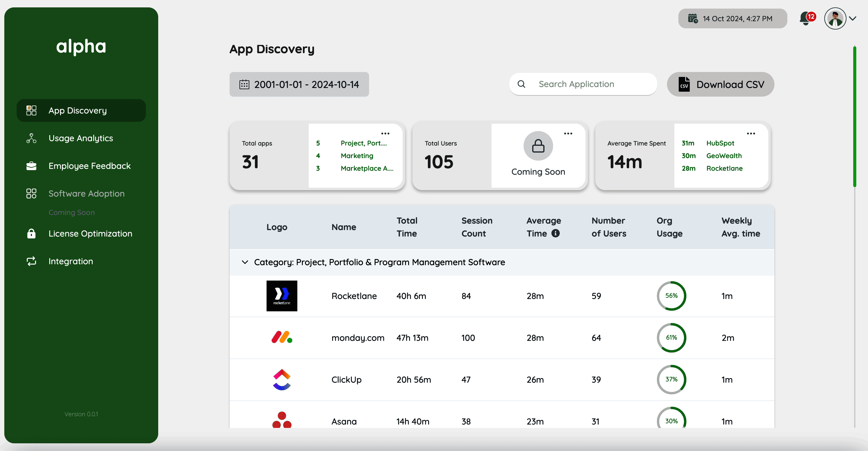Open the Total apps card three-dot menu

pos(385,134)
